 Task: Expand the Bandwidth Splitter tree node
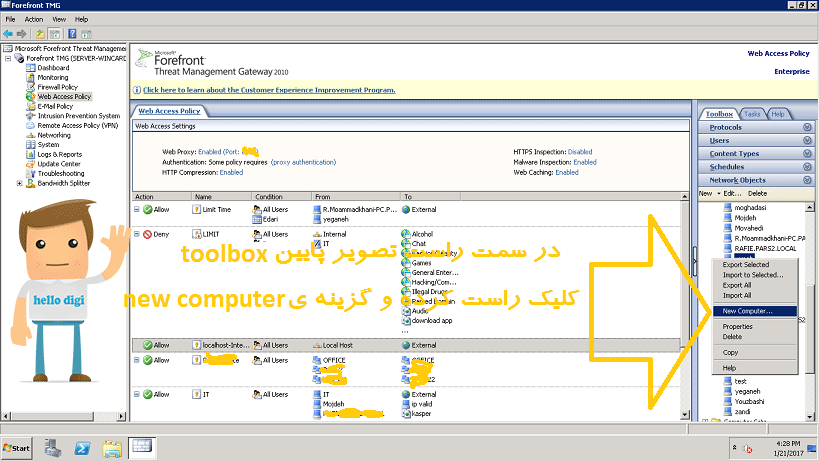(x=19, y=183)
